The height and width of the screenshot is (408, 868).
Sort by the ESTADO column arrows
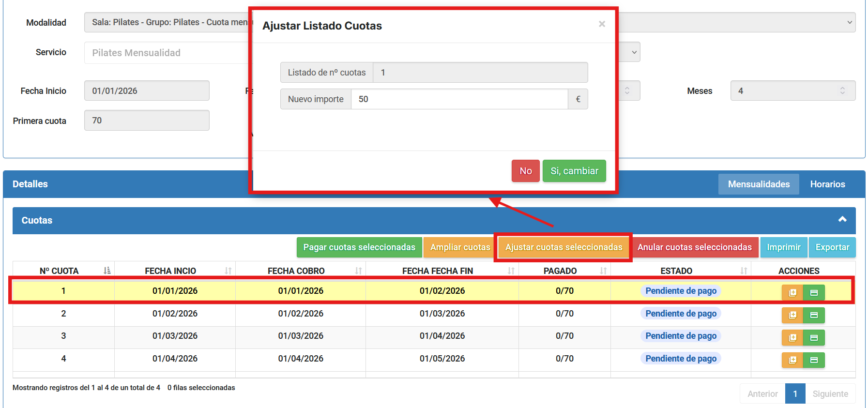click(x=744, y=271)
